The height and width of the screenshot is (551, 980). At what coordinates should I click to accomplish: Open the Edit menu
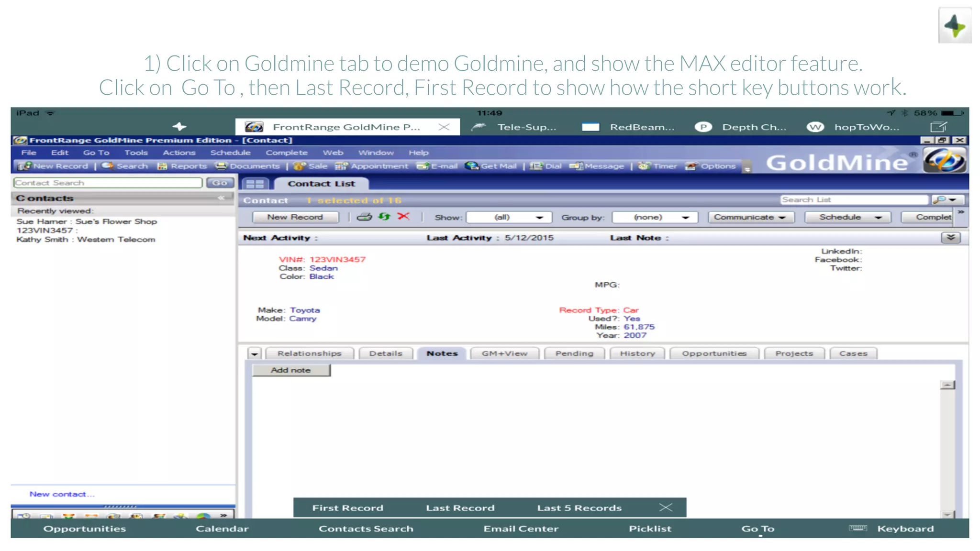coord(60,153)
